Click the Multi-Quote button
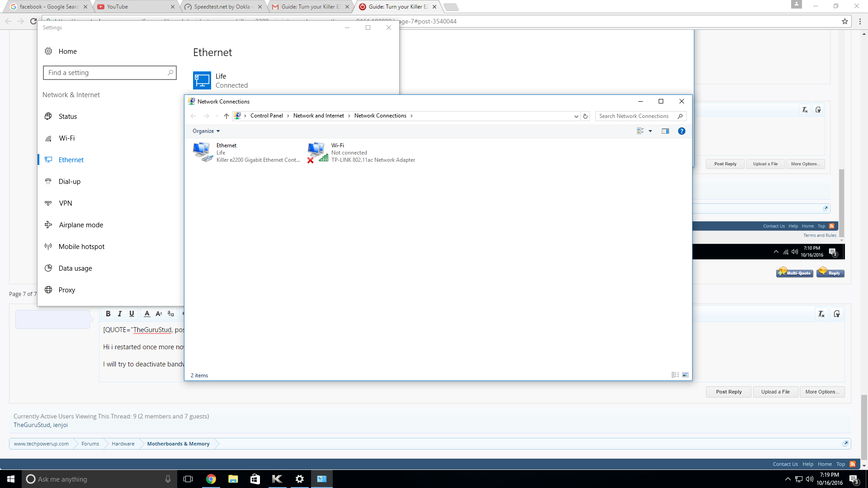The height and width of the screenshot is (488, 868). pyautogui.click(x=795, y=272)
